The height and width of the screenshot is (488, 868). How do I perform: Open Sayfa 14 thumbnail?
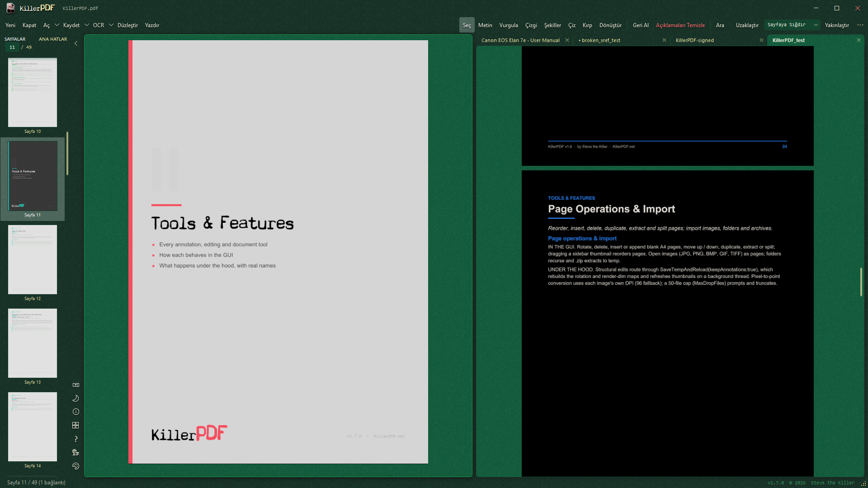pyautogui.click(x=33, y=427)
